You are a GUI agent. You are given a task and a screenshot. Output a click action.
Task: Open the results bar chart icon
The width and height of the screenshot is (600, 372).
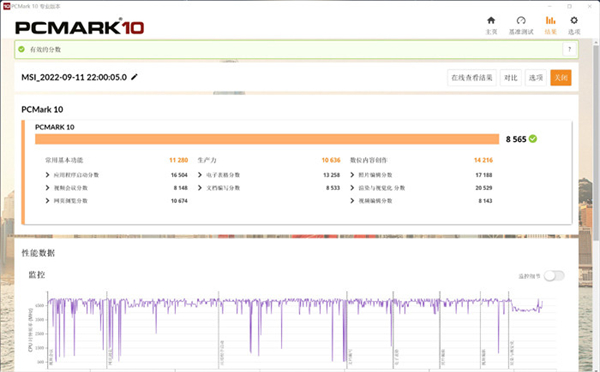[550, 20]
